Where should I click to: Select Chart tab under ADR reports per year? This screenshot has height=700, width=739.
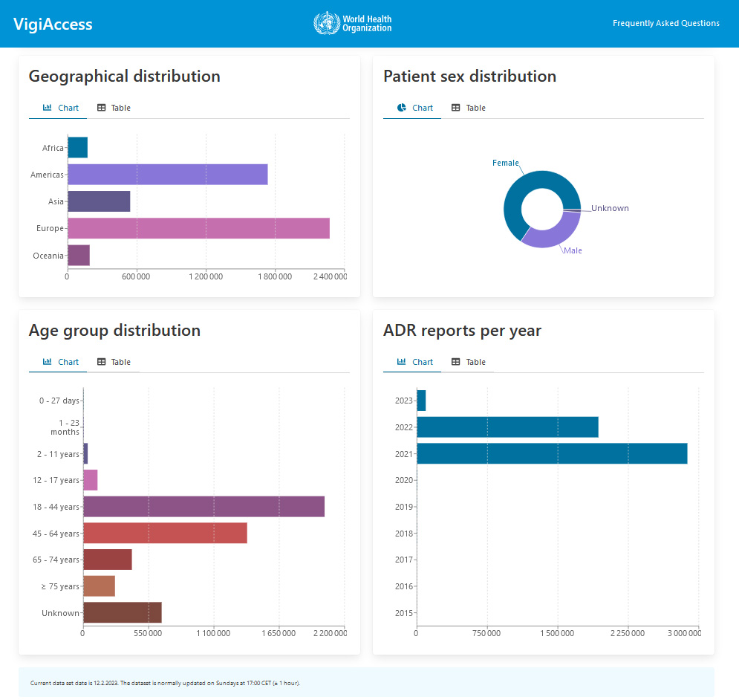coord(415,363)
